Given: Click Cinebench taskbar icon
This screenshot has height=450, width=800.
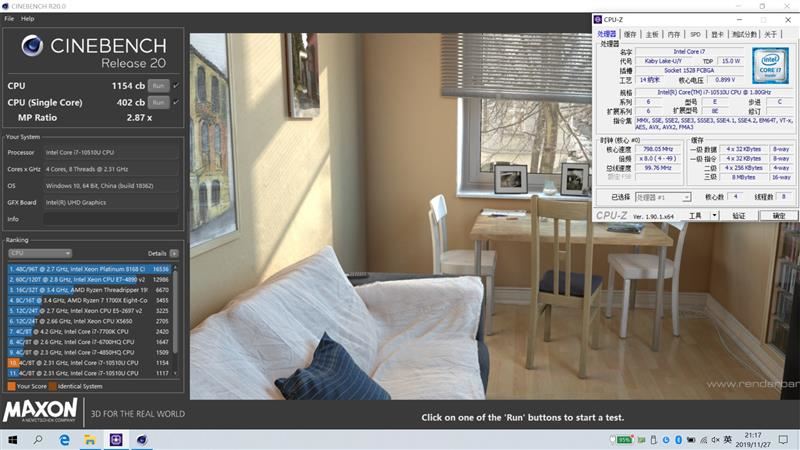Looking at the screenshot, I should (x=142, y=440).
